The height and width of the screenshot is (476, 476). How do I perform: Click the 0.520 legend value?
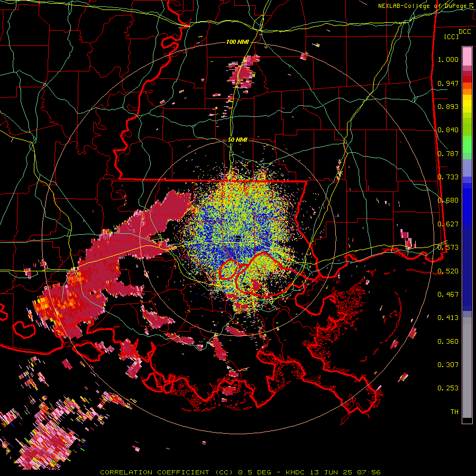tap(448, 271)
